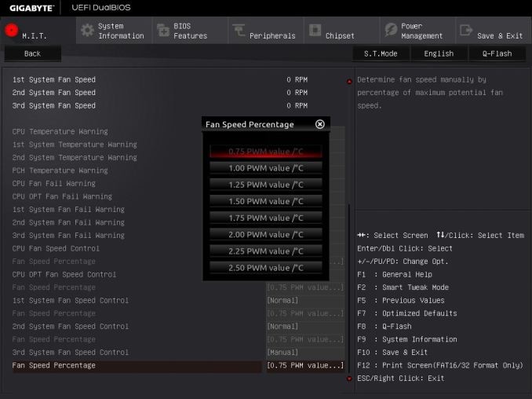Open the M.I.T. tab
The width and height of the screenshot is (532, 399).
point(38,31)
